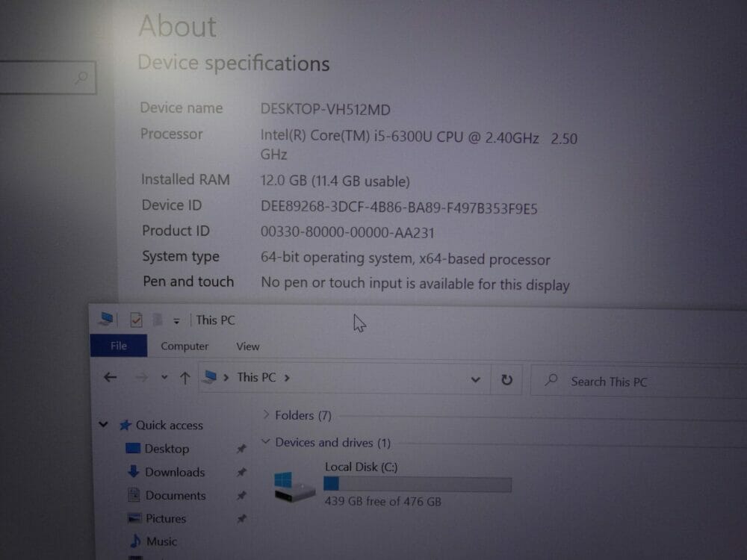Switch to the Computer ribbon tab
Viewport: 747px width, 560px height.
(185, 346)
